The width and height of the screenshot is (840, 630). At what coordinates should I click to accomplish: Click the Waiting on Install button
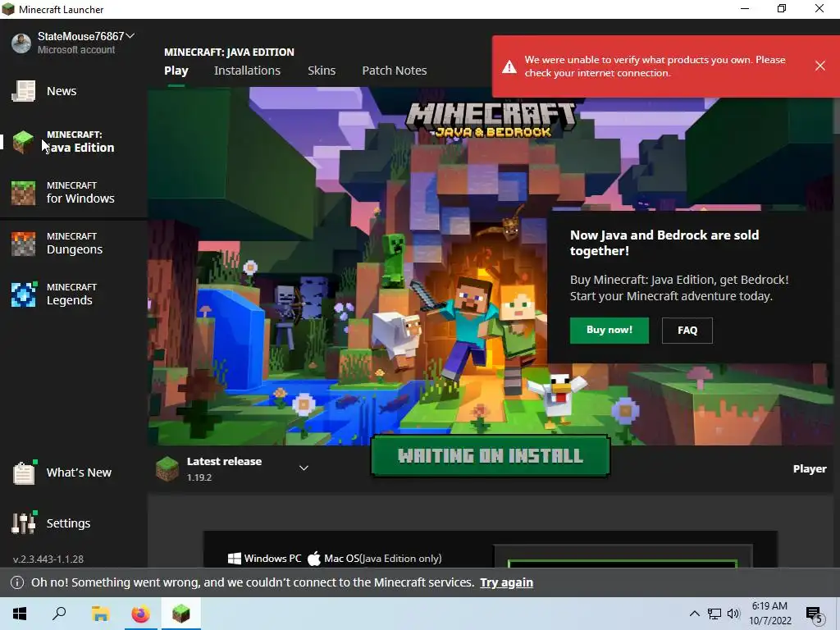491,456
